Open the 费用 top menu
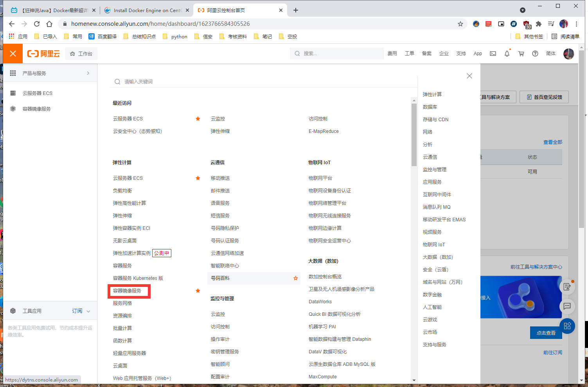Image resolution: width=588 pixels, height=387 pixels. (392, 54)
